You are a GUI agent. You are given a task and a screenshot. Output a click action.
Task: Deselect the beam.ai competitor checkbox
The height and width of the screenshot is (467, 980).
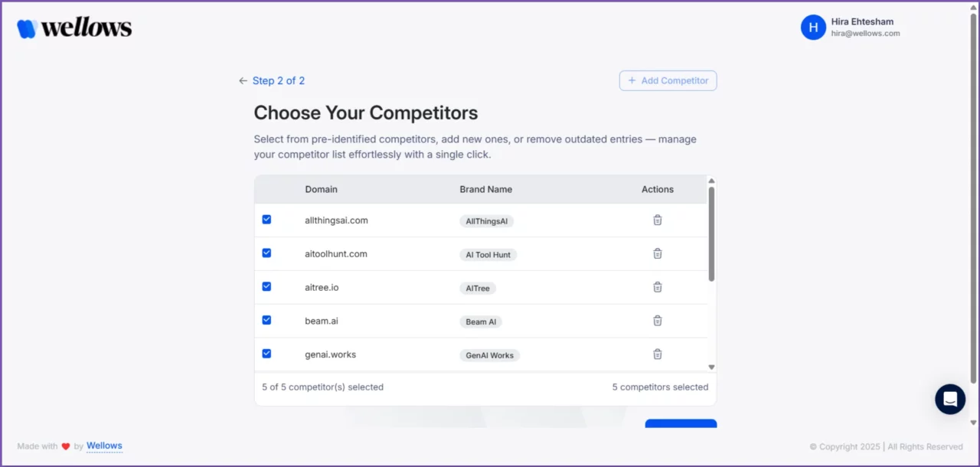266,320
